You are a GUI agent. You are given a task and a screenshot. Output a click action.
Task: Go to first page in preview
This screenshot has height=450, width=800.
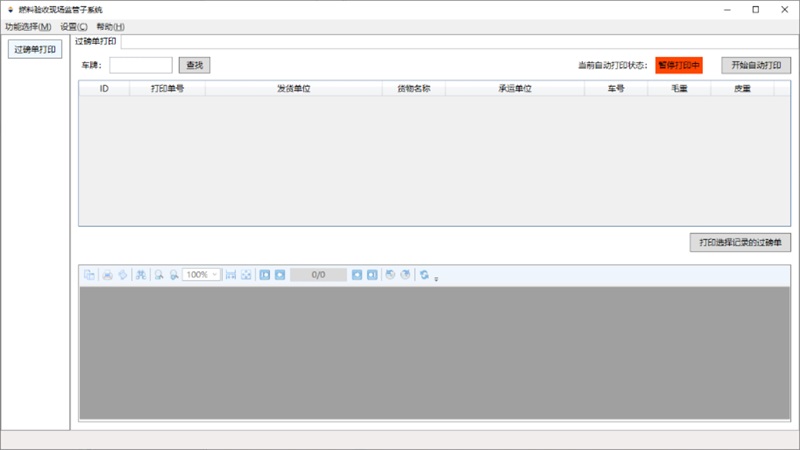pyautogui.click(x=264, y=275)
